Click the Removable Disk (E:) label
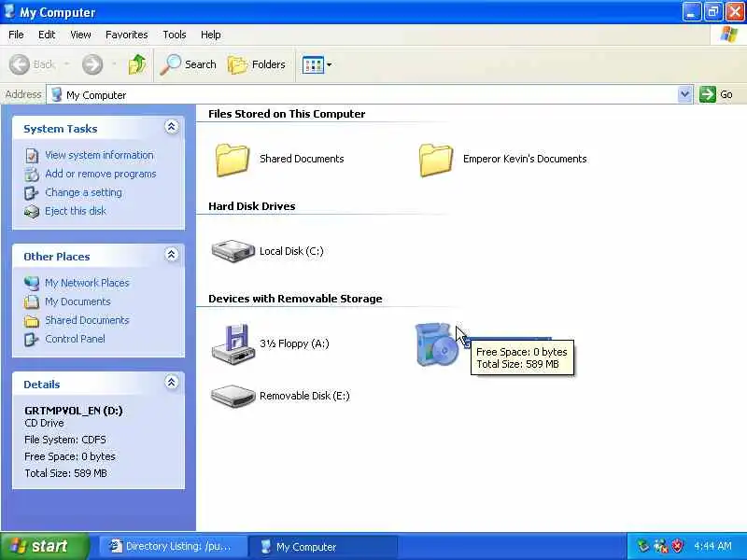The image size is (747, 560). coord(304,396)
